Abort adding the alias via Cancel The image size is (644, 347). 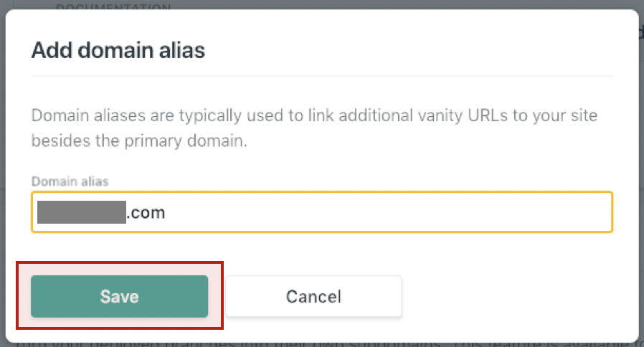pos(313,296)
